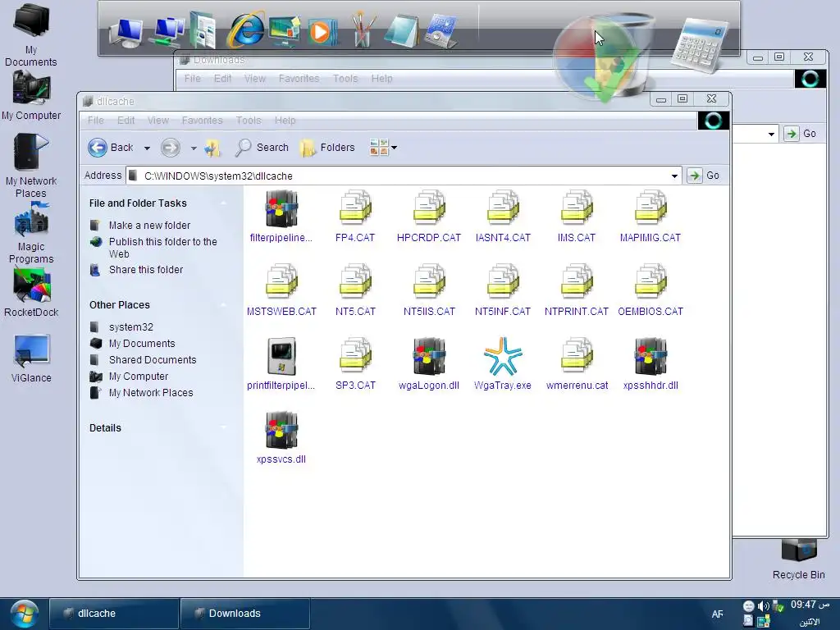Collapse the Other Places panel
This screenshot has height=630, width=840.
coord(223,305)
